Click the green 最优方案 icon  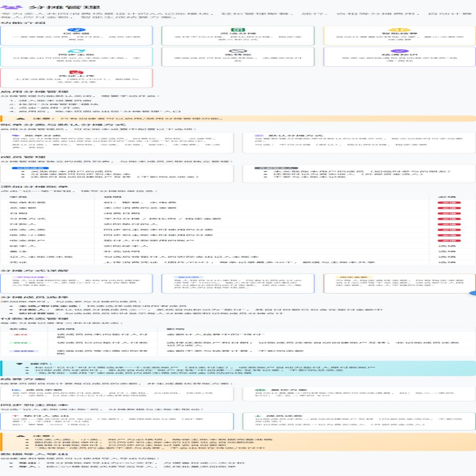pyautogui.click(x=260, y=390)
